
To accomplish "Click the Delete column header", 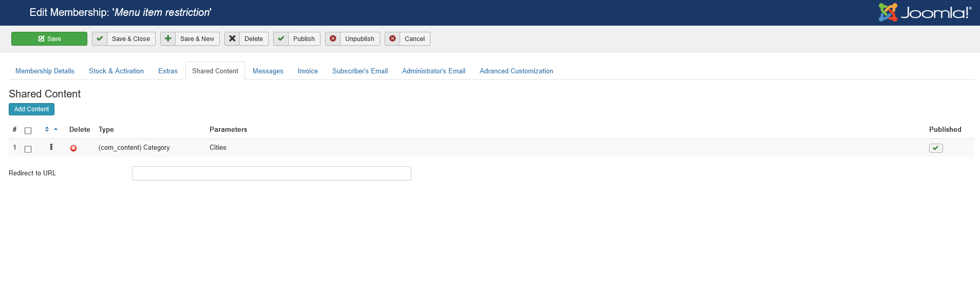I will [80, 130].
